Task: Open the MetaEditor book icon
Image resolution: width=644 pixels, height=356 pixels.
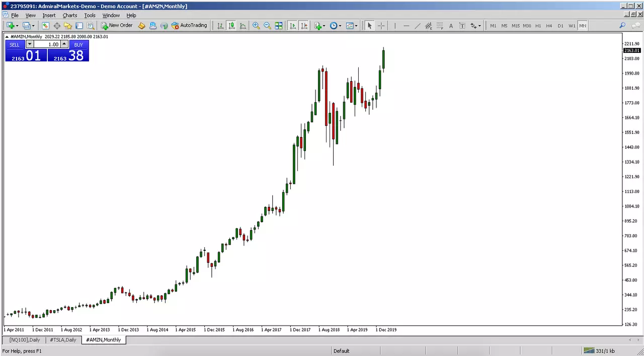Action: 142,26
